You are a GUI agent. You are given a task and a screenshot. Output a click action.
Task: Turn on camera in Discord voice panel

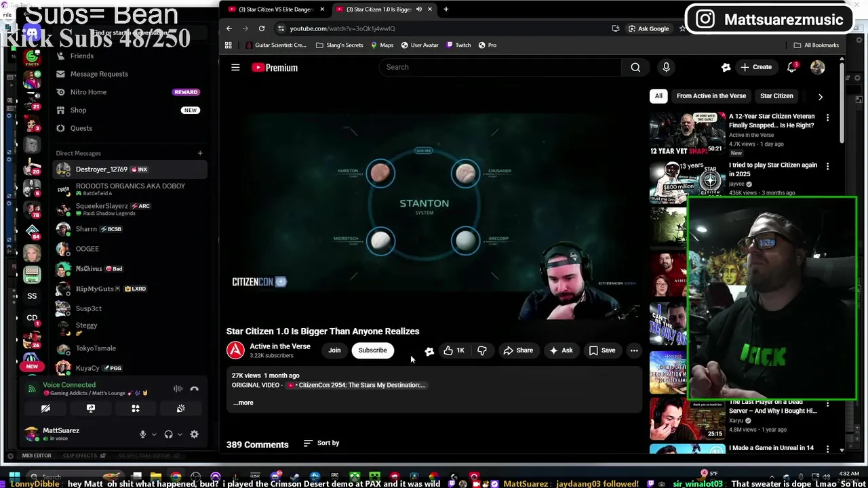[x=45, y=408]
